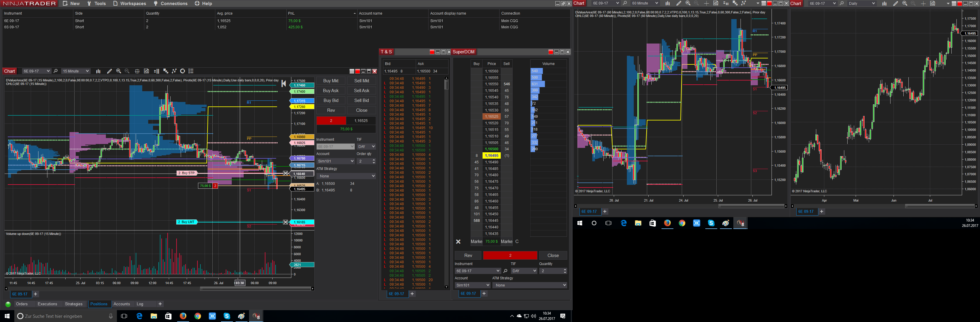Viewport: 980px width, 322px height.
Task: Toggle gray link button in 15 Minute chart
Action: [352, 71]
